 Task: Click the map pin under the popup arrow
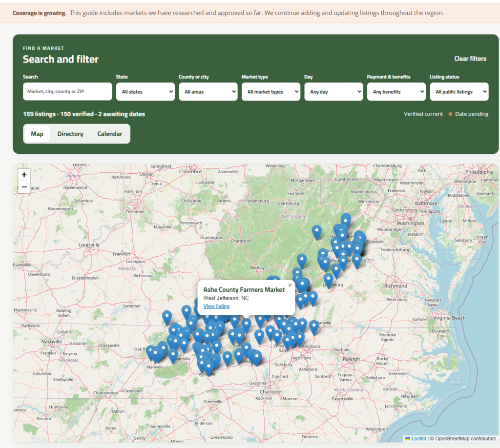pos(246,326)
